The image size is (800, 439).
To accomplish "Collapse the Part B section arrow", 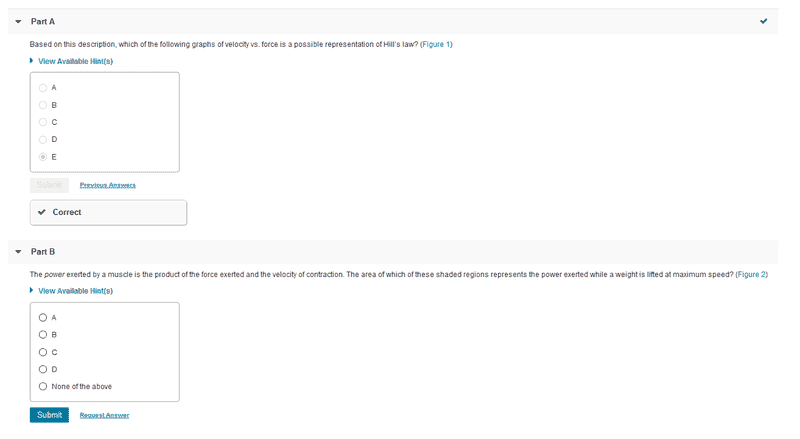I will pos(18,251).
